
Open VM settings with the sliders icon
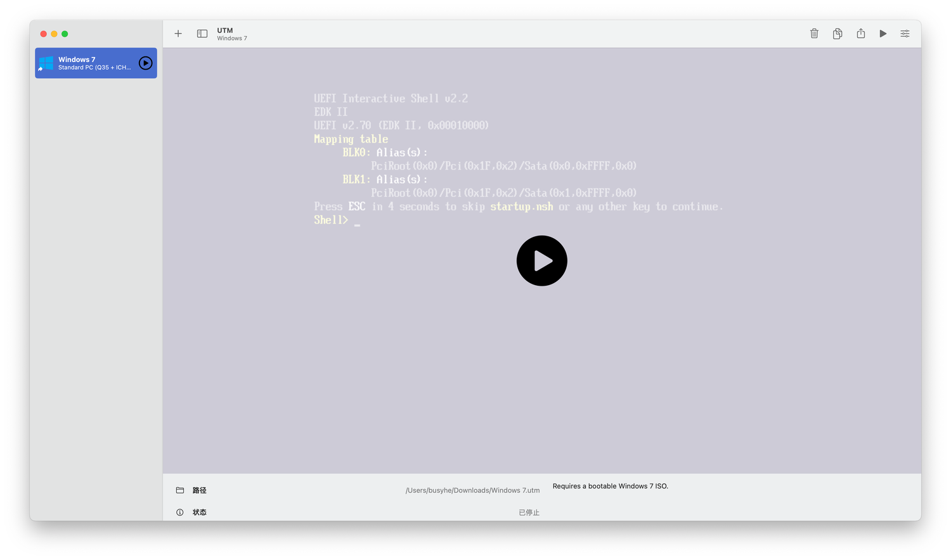905,34
